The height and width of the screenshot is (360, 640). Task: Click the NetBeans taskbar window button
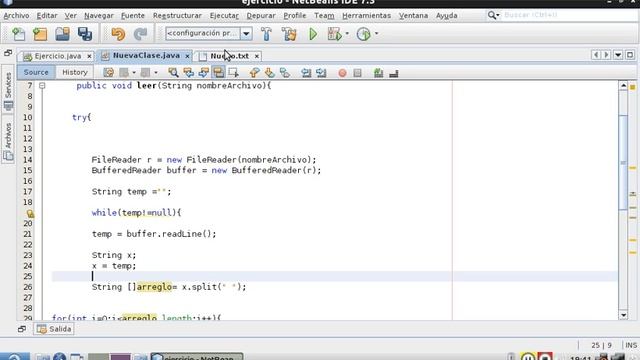(197, 357)
